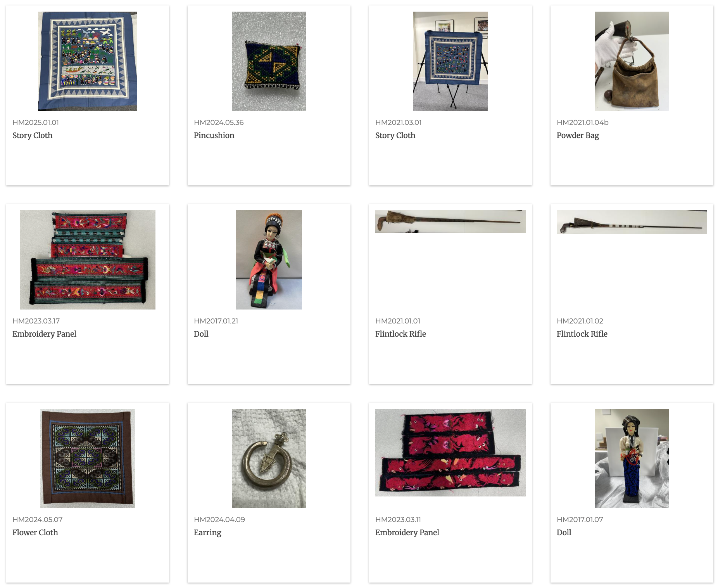Open the HM2023.03.17 Embroidery Panel image
Image resolution: width=718 pixels, height=588 pixels.
pyautogui.click(x=88, y=260)
